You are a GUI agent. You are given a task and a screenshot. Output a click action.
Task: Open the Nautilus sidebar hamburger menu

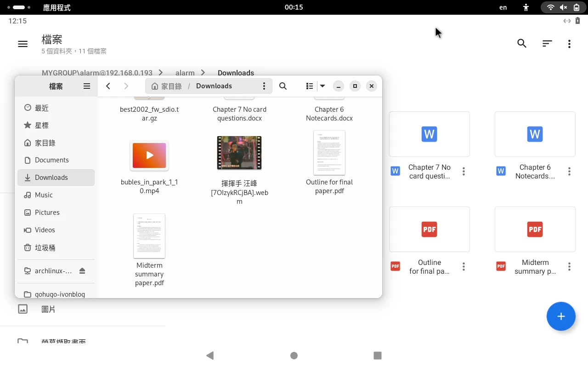[x=87, y=86]
